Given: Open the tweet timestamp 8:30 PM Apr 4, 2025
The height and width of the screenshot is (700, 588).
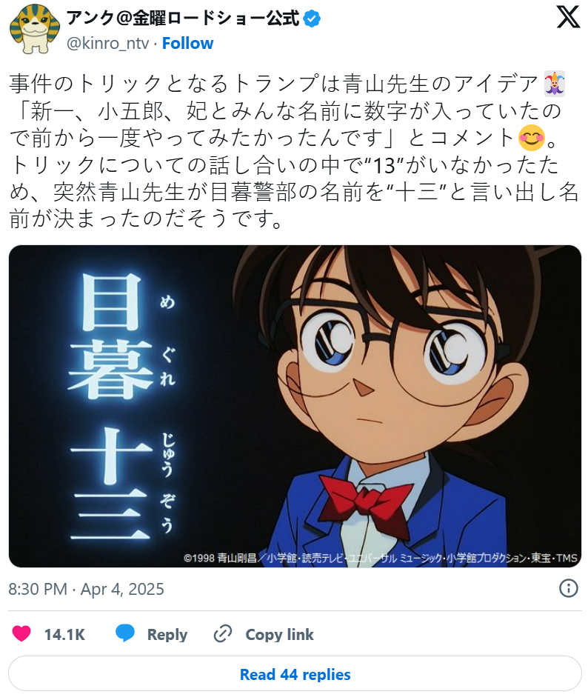Looking at the screenshot, I should tap(86, 590).
